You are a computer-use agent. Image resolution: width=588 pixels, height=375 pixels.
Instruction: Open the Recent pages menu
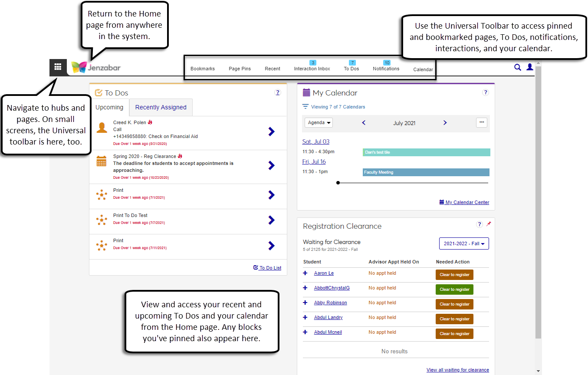[273, 69]
